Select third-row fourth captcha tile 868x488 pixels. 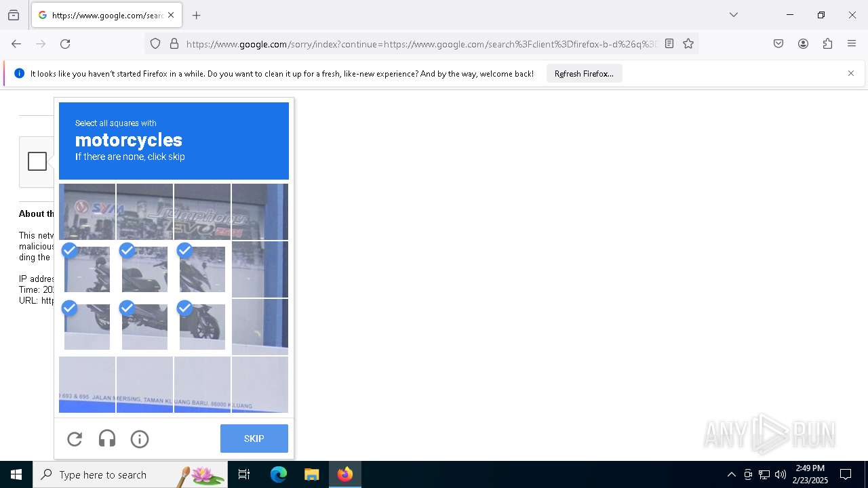(260, 327)
